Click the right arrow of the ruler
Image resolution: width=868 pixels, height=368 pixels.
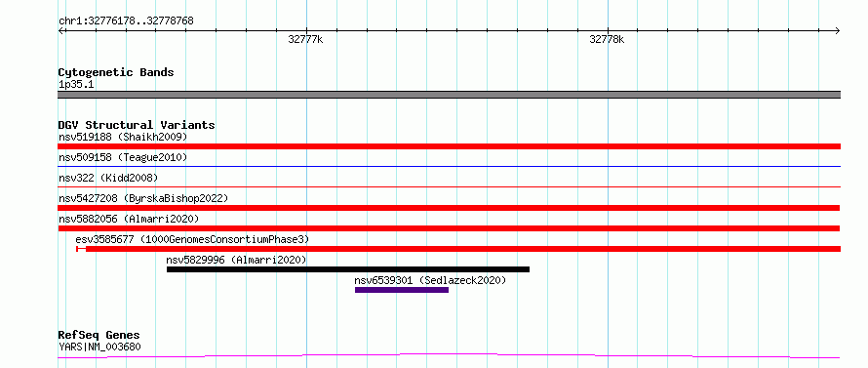coord(837,30)
